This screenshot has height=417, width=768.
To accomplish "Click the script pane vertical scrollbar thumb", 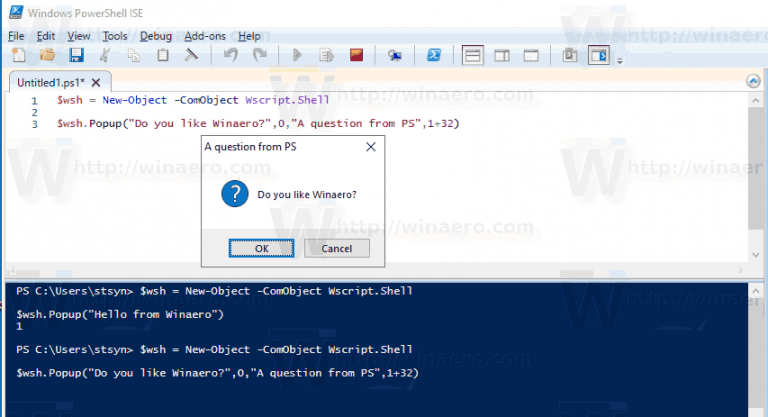I will tap(756, 168).
